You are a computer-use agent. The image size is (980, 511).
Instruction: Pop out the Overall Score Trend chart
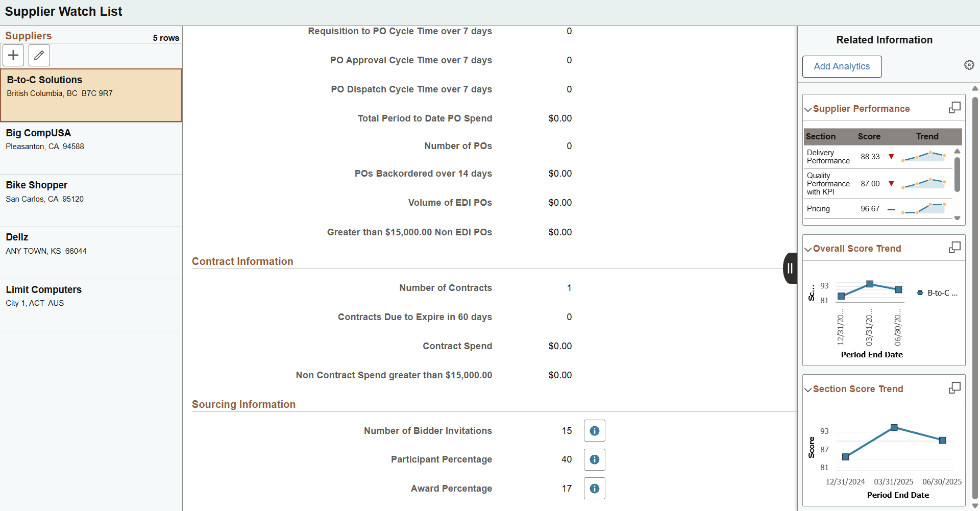tap(955, 248)
